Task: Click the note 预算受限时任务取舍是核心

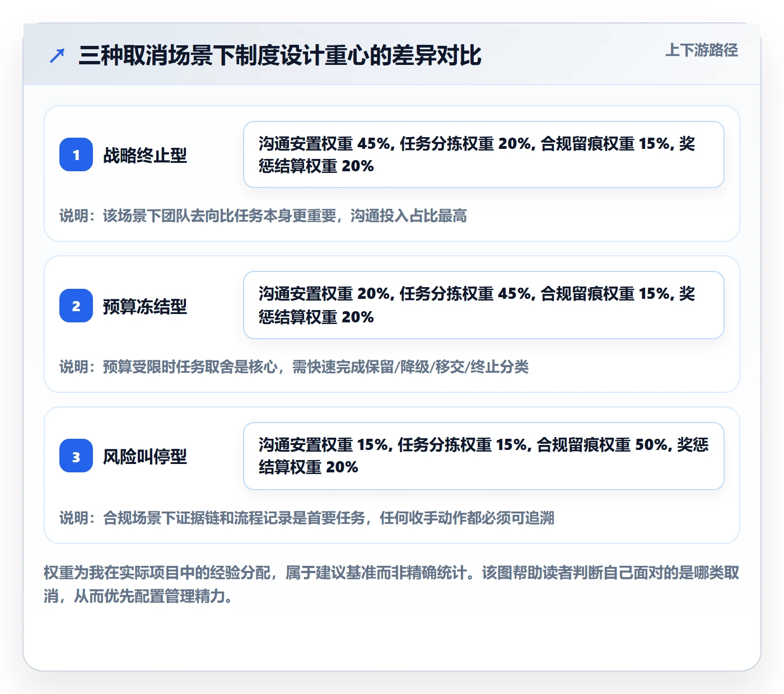Action: (x=294, y=367)
